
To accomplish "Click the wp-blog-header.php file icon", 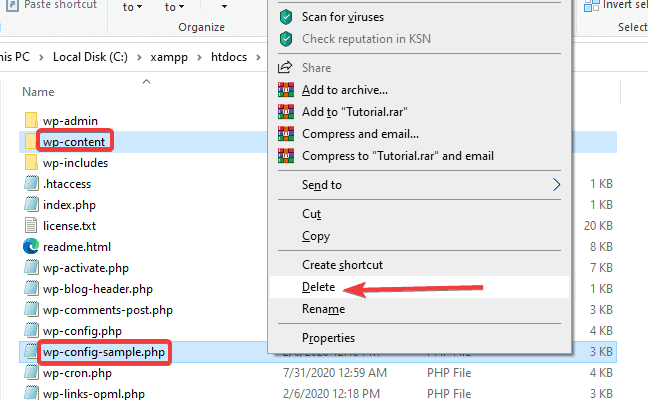I will [31, 289].
